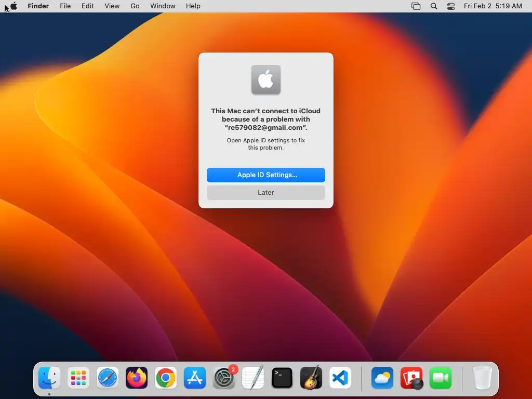Launch FaceTime from the Dock
532x399 pixels.
point(441,378)
